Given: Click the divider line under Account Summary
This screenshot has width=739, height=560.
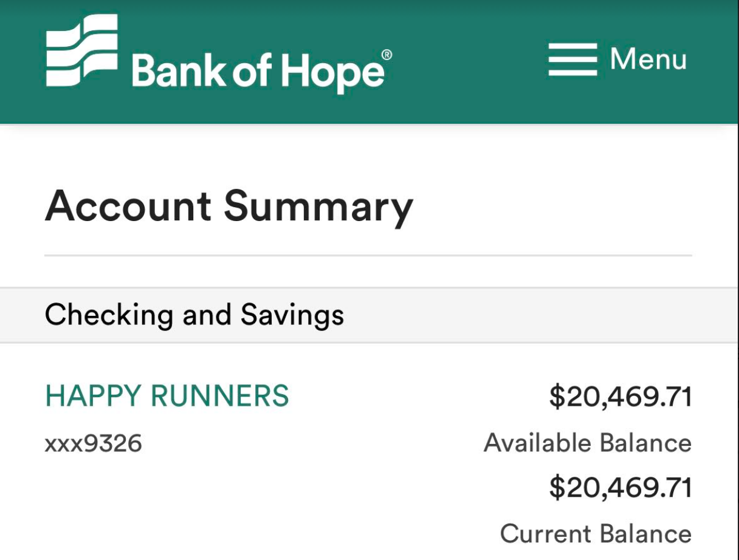Looking at the screenshot, I should pos(368,256).
